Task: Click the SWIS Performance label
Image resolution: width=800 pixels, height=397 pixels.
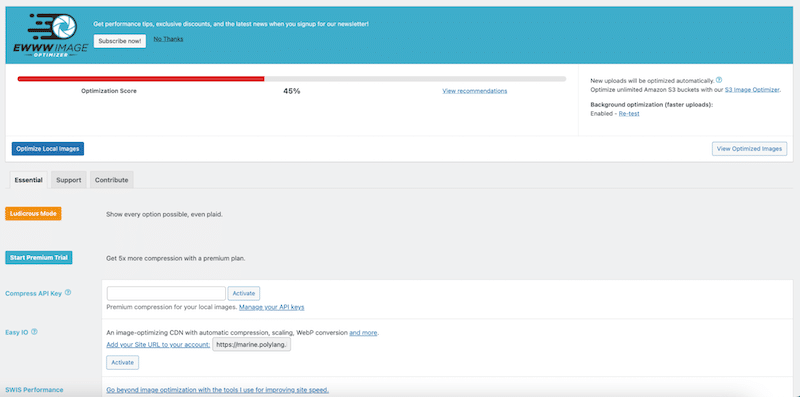Action: [x=34, y=390]
